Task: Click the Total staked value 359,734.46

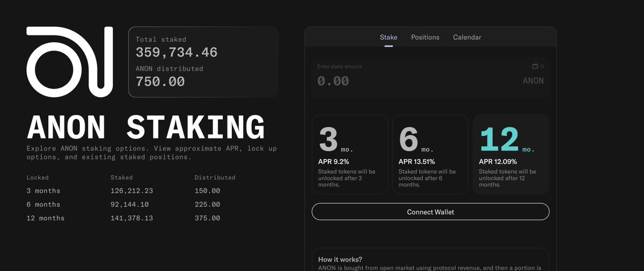Action: click(177, 53)
